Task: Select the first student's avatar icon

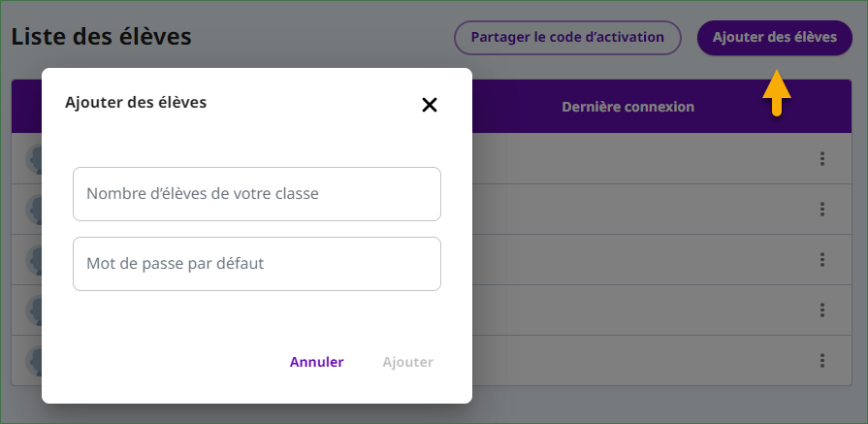Action: click(34, 160)
